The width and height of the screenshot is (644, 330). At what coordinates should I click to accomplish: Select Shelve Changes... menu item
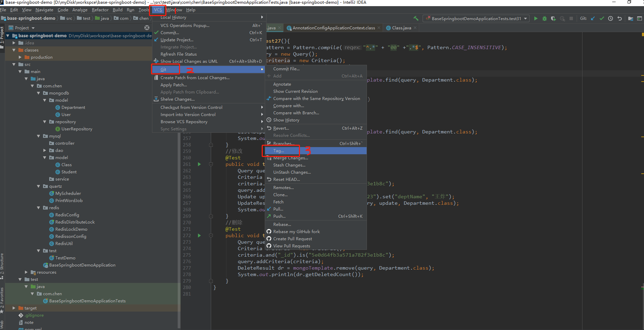pyautogui.click(x=208, y=99)
